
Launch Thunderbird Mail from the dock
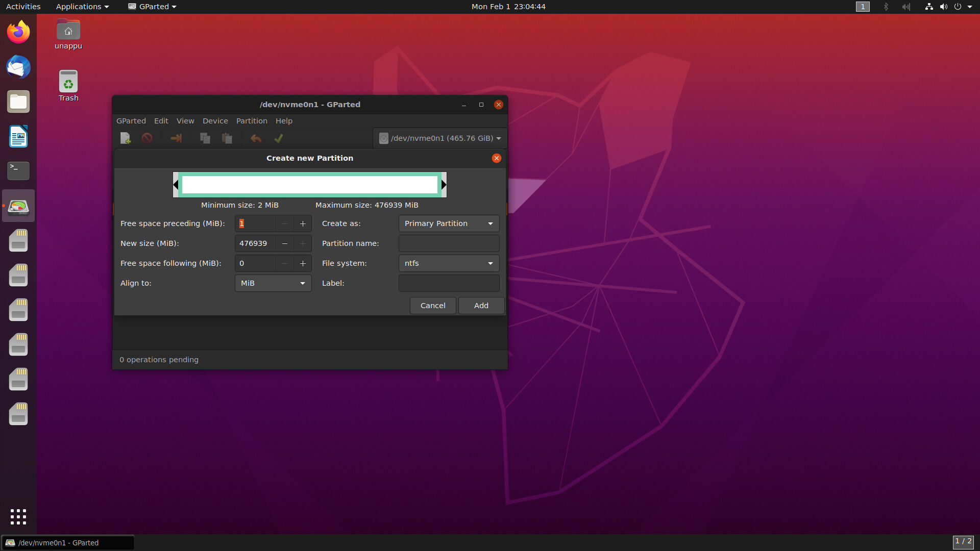(18, 67)
